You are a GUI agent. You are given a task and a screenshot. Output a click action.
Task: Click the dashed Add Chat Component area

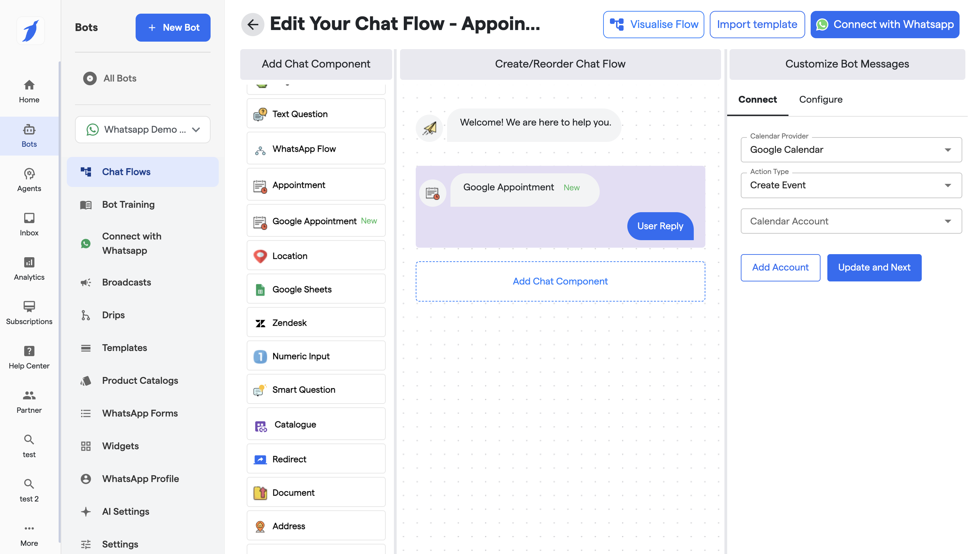point(560,281)
